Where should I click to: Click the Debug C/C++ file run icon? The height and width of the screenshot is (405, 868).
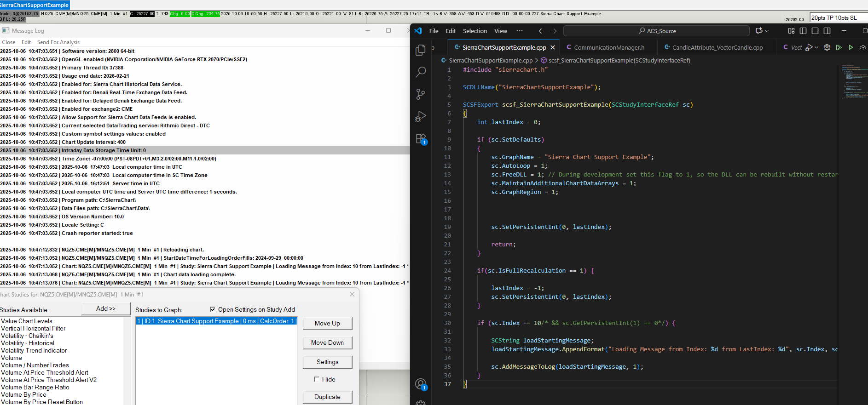(809, 47)
